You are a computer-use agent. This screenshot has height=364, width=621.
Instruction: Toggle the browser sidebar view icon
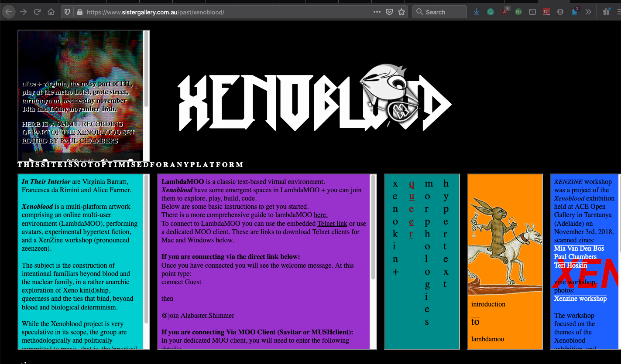click(532, 12)
